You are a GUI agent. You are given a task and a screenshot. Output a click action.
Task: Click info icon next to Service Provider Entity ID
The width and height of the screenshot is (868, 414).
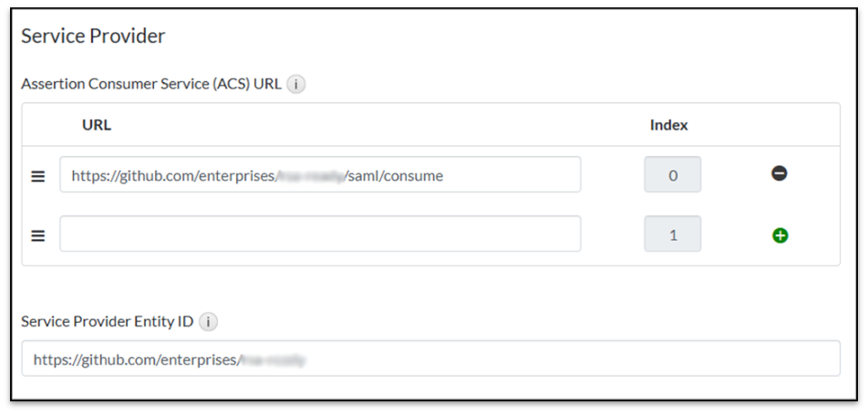(209, 322)
